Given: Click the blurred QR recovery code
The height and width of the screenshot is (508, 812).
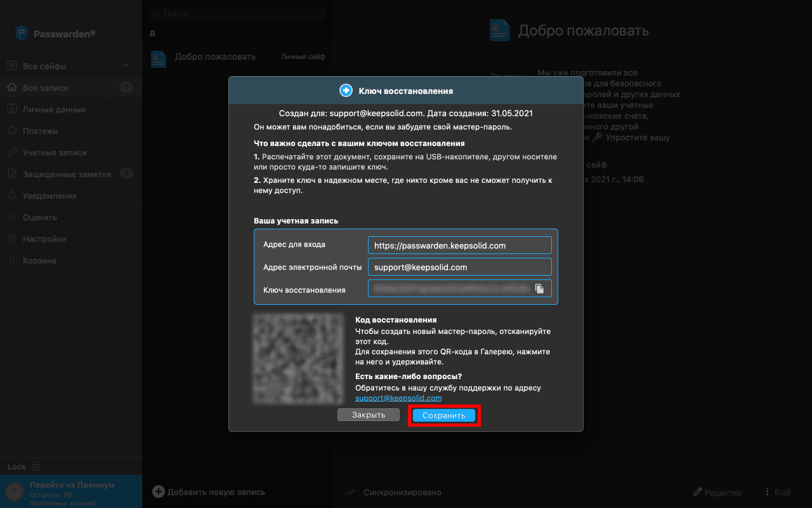Looking at the screenshot, I should point(298,359).
